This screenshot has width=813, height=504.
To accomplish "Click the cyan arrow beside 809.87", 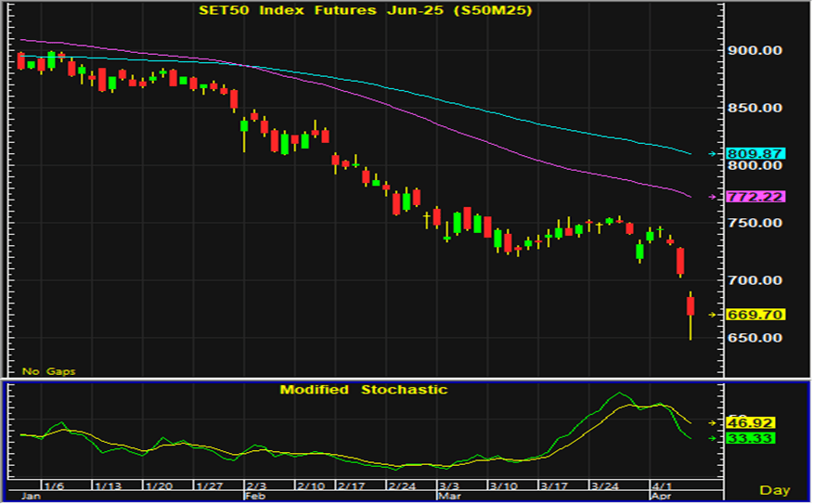I will pos(712,153).
